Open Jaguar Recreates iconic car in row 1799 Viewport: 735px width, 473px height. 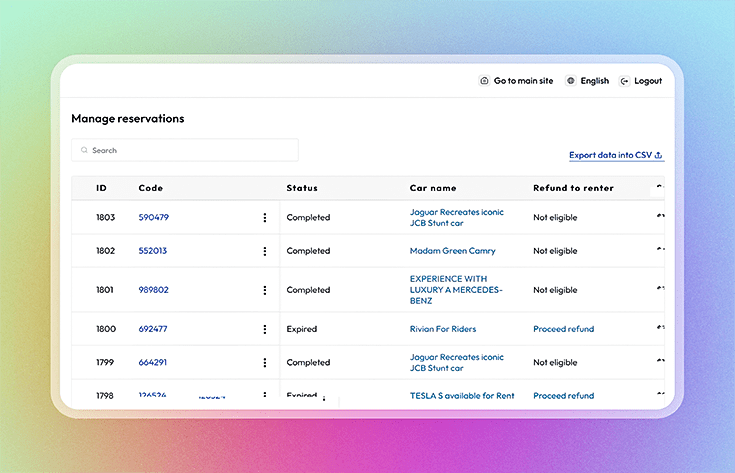coord(457,362)
